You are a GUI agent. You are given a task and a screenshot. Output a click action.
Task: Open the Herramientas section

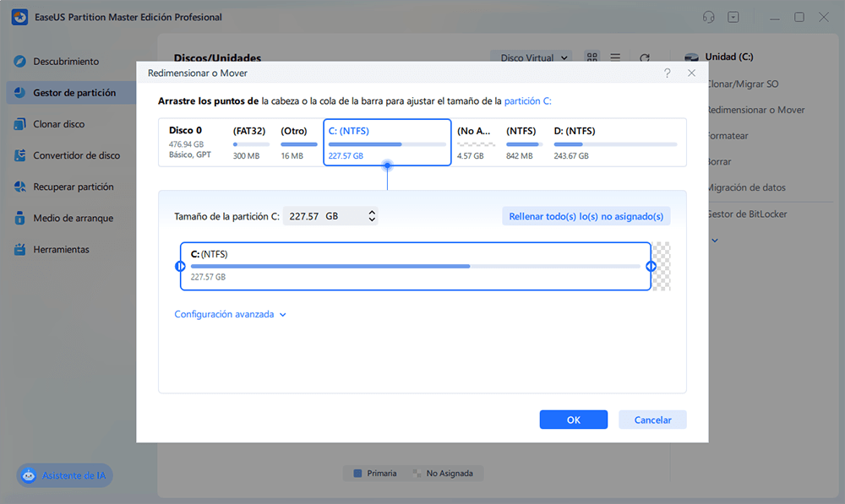coord(71,249)
